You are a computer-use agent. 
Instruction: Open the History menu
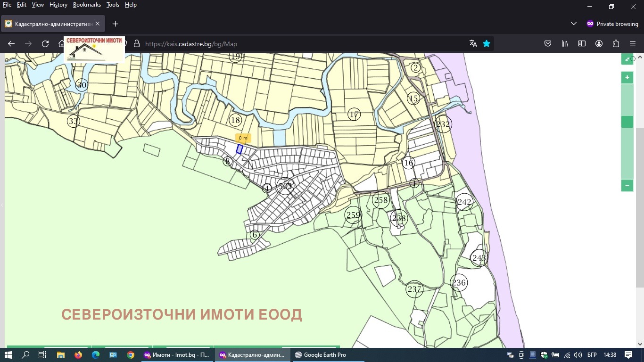click(58, 5)
